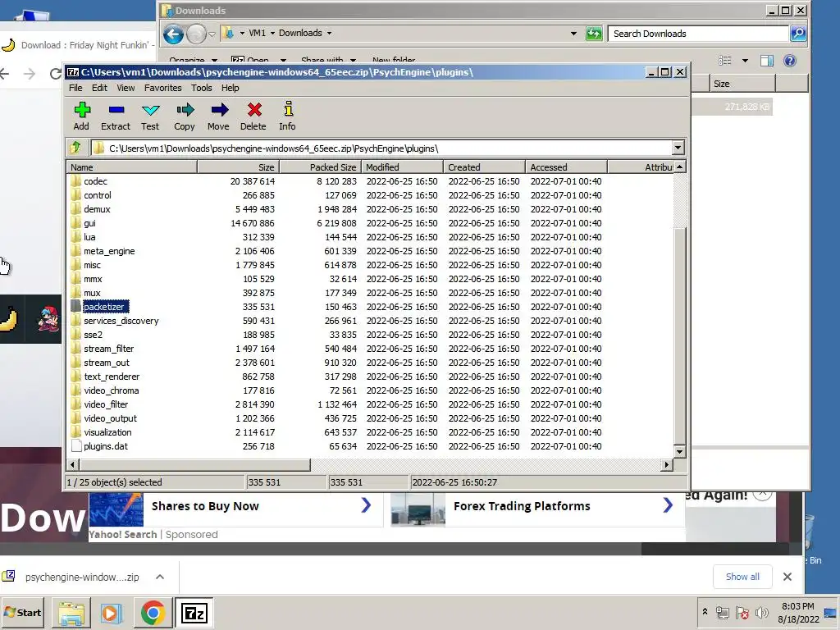The width and height of the screenshot is (840, 630).
Task: Sort by Name column header
Action: 132,167
